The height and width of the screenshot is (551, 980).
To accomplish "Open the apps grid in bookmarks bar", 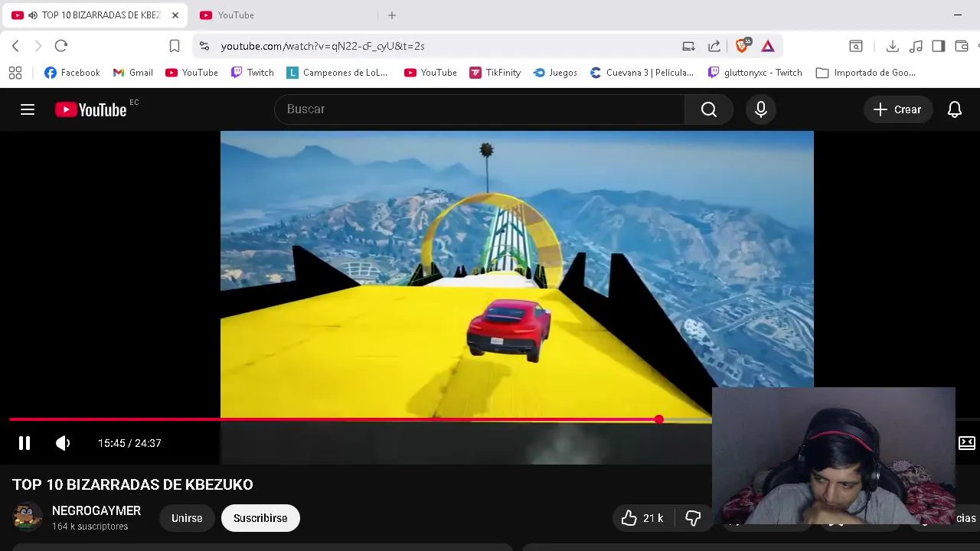I will tap(15, 73).
